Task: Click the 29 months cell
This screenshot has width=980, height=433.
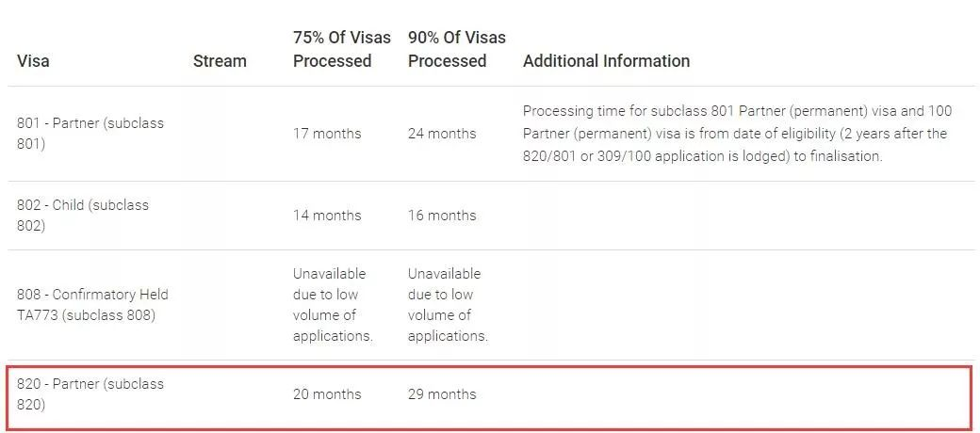Action: [x=442, y=394]
